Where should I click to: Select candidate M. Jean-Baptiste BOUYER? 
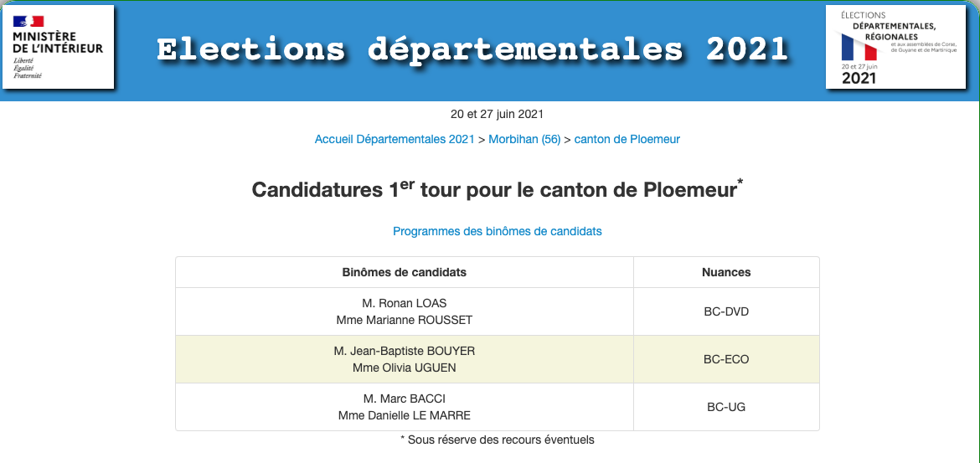tap(405, 351)
